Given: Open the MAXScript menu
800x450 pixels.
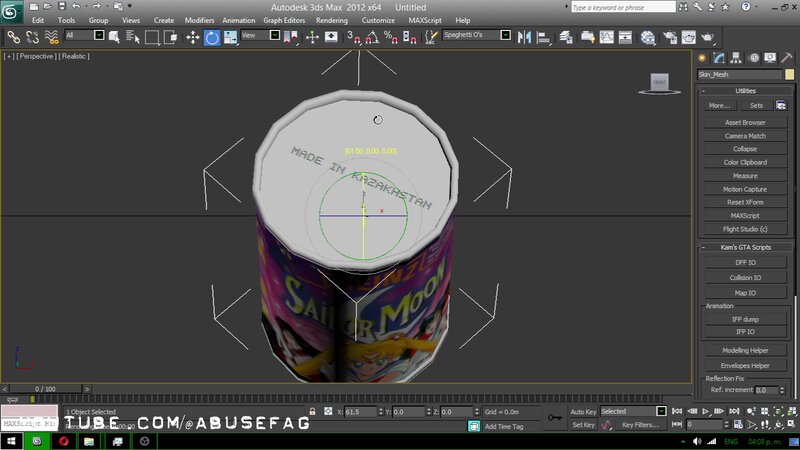Looking at the screenshot, I should (x=425, y=20).
